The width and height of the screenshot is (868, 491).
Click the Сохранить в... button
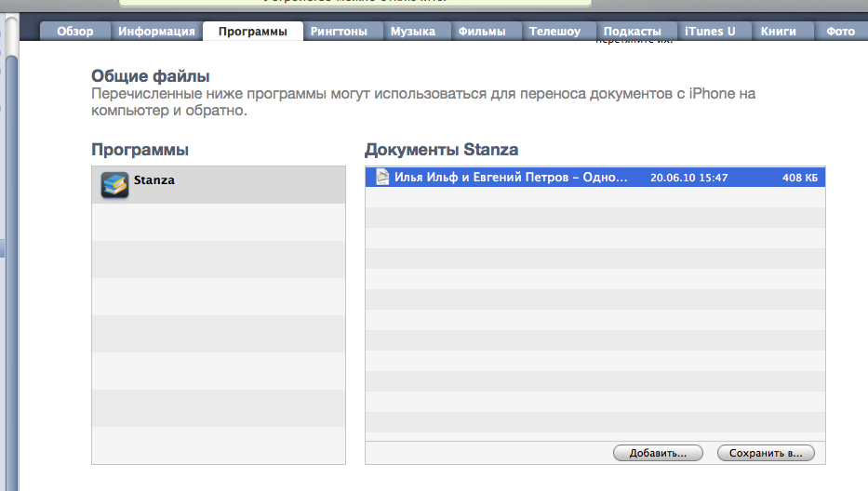coord(766,453)
